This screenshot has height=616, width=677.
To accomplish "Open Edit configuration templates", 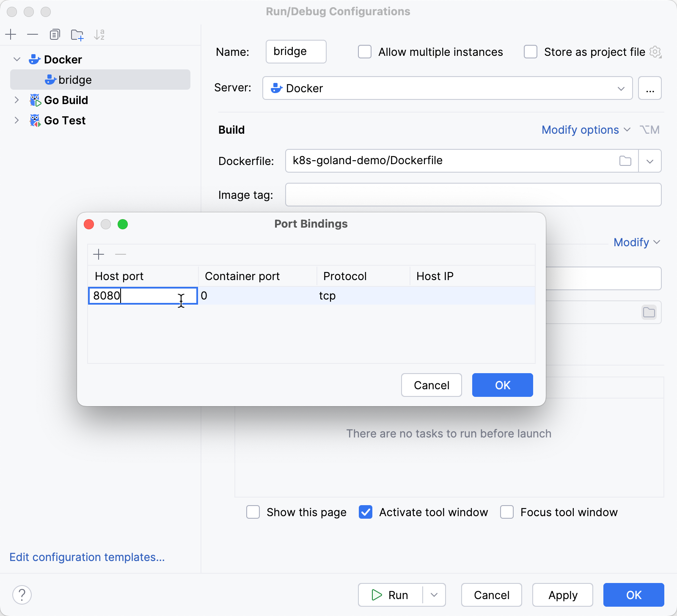I will [x=87, y=557].
